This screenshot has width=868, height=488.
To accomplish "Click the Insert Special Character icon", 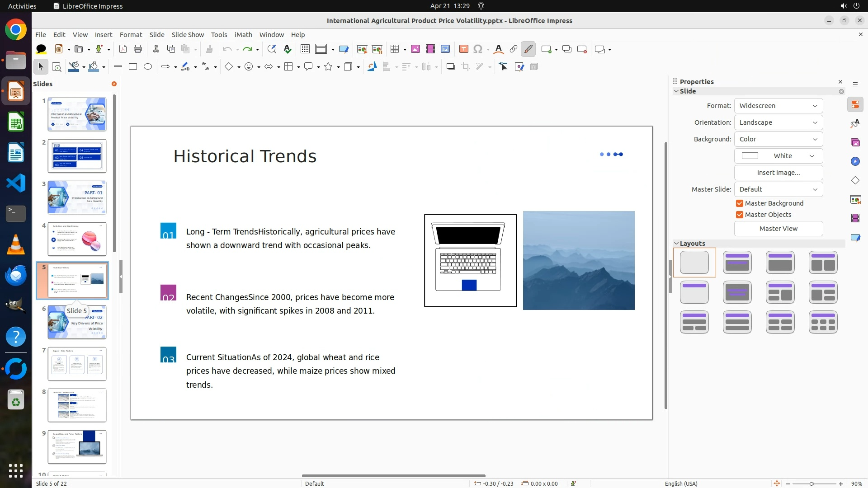I will click(478, 49).
